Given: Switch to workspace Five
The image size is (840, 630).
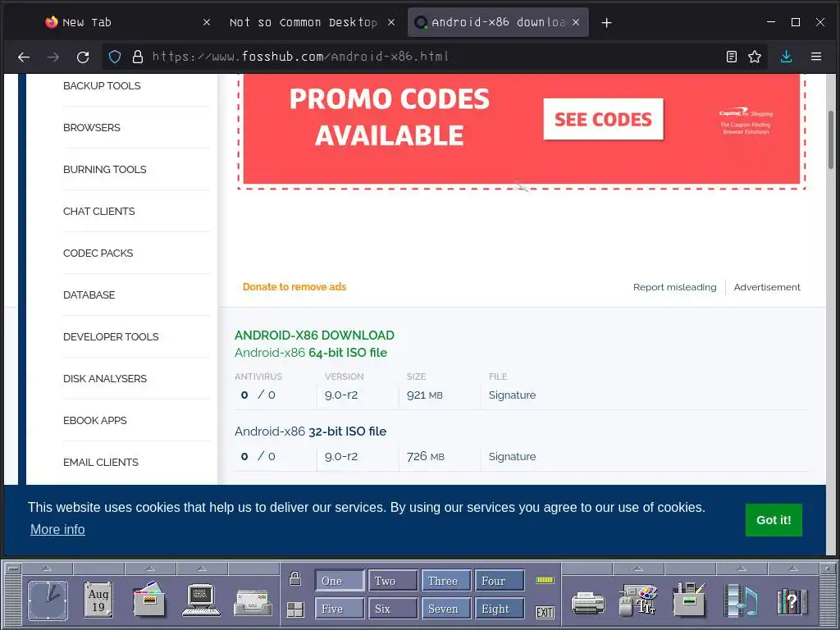Looking at the screenshot, I should (x=340, y=609).
